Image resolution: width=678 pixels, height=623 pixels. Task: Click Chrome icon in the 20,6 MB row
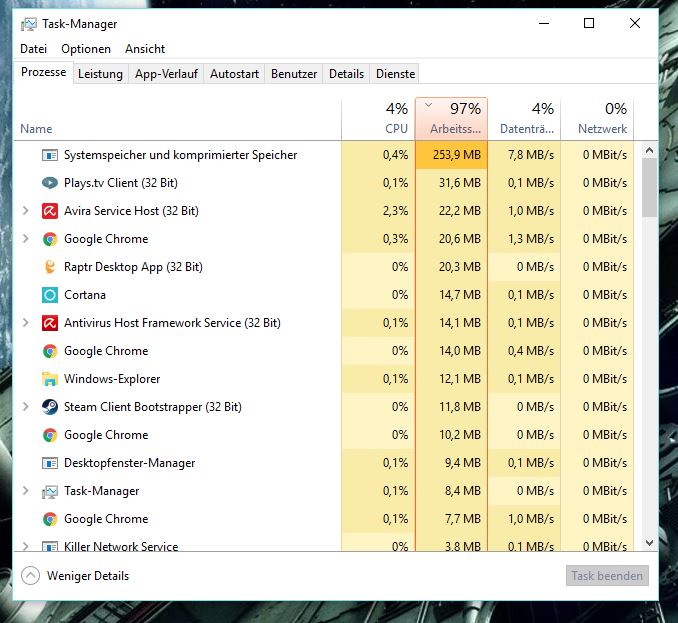point(50,239)
